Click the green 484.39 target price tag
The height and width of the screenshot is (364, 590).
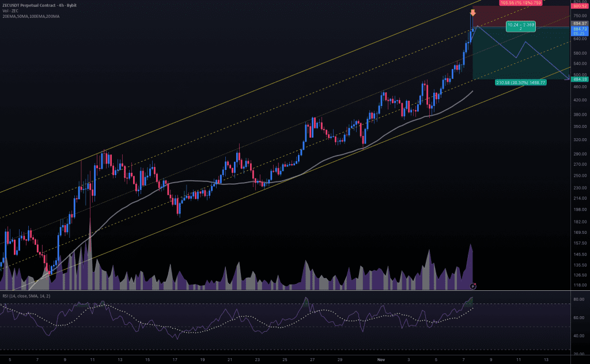(578, 79)
